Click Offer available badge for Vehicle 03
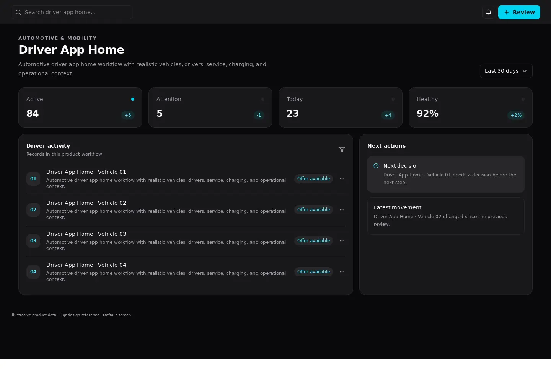The height and width of the screenshot is (392, 551). pyautogui.click(x=313, y=241)
